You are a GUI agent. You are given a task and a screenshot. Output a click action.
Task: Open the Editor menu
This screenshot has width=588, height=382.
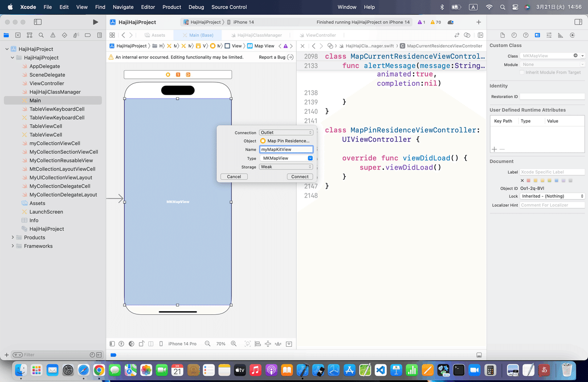point(148,7)
